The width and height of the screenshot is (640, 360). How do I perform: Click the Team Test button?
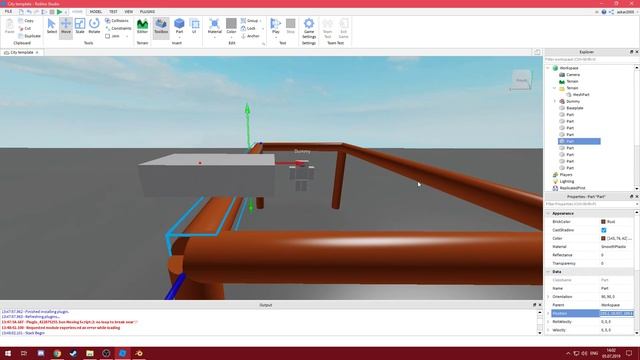[327, 28]
